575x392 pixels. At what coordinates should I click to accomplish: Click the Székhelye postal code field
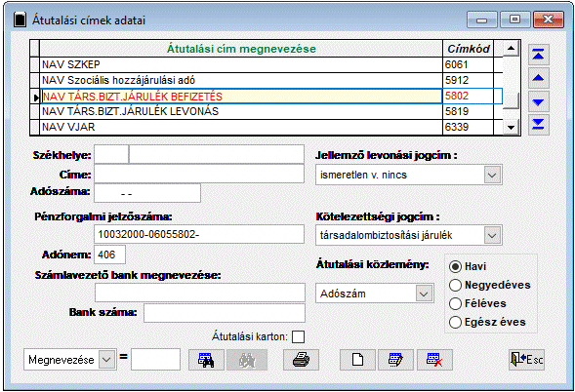[111, 154]
